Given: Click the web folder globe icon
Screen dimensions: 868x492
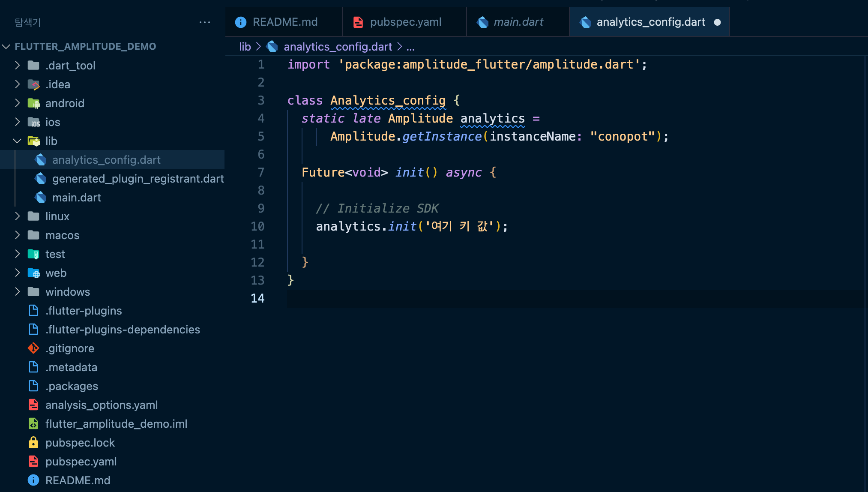Looking at the screenshot, I should click(34, 273).
